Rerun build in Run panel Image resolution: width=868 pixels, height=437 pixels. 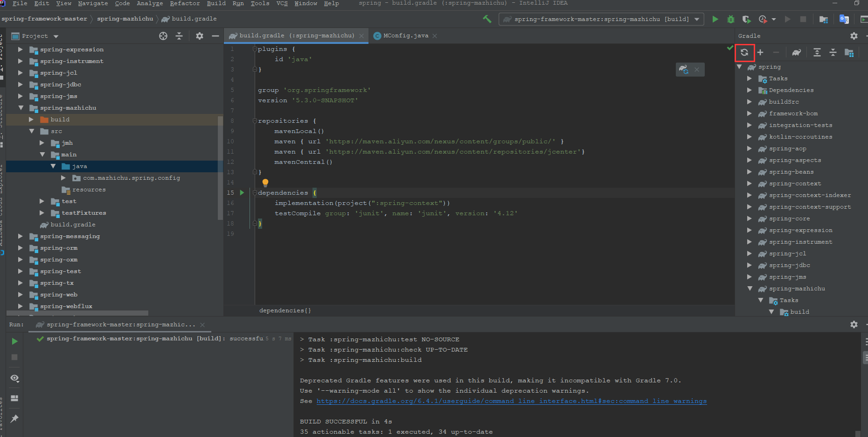[x=14, y=341]
